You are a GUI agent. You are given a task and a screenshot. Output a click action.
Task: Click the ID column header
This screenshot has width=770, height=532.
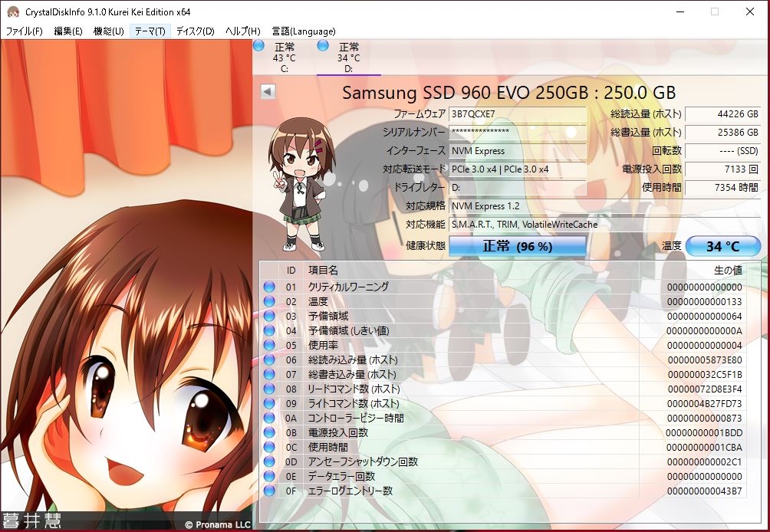click(x=291, y=271)
